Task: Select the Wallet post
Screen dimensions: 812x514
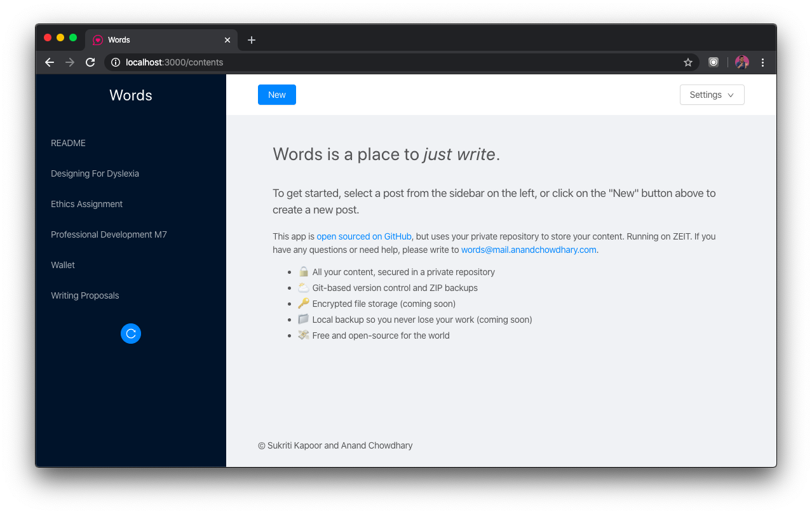Action: [131, 265]
